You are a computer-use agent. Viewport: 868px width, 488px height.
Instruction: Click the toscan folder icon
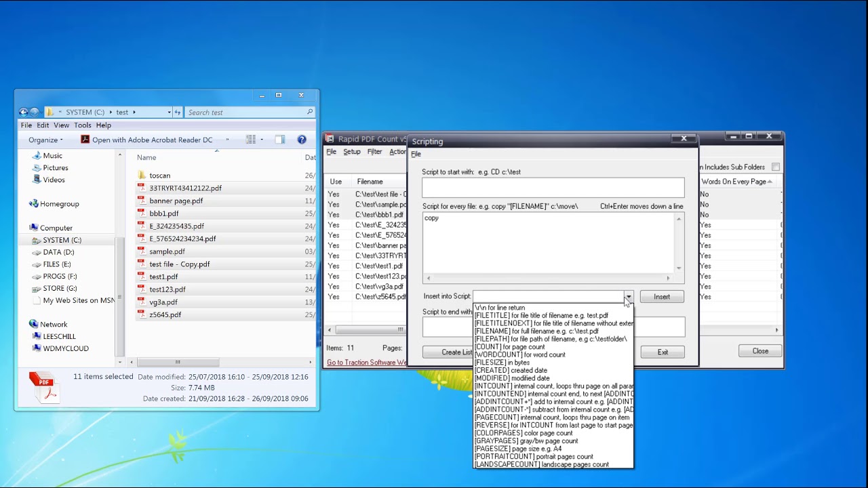142,176
